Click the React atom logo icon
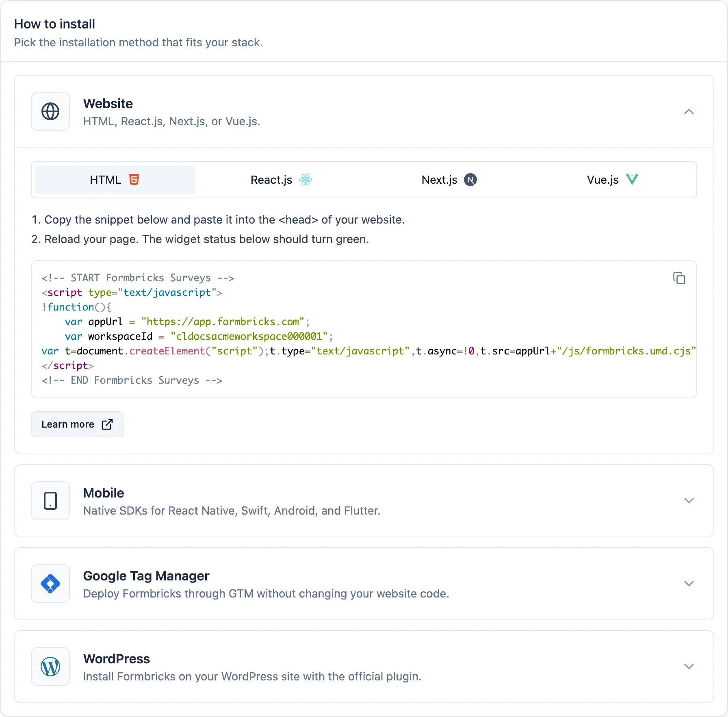This screenshot has width=728, height=717. click(305, 180)
